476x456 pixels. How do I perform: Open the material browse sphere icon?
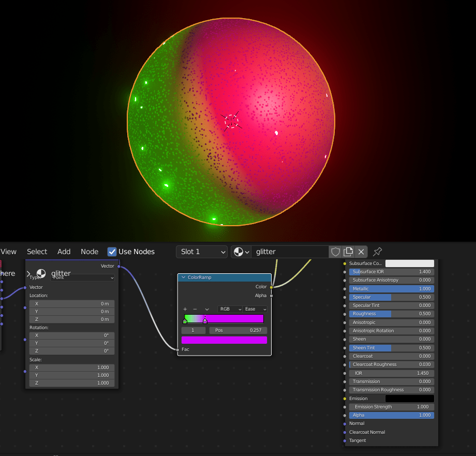pyautogui.click(x=241, y=252)
